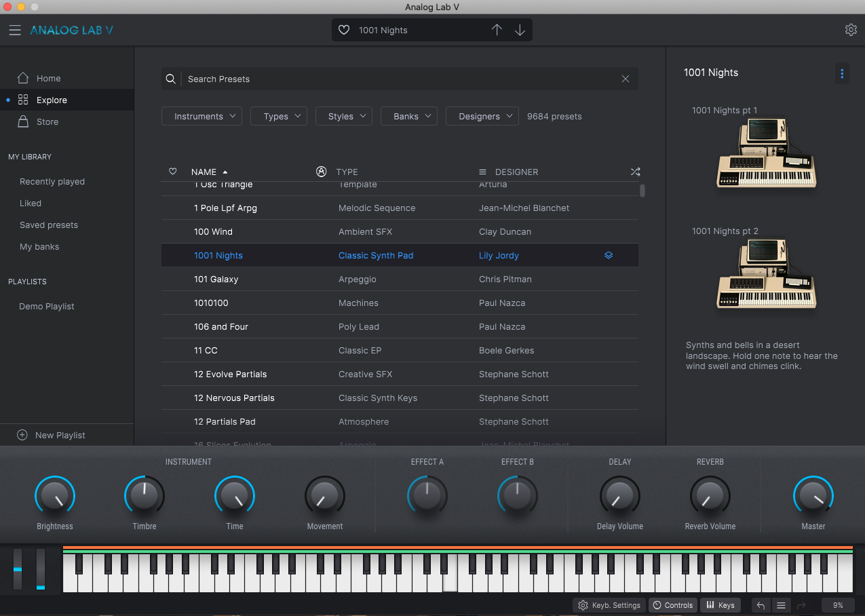
Task: Expand the Styles filter dropdown
Action: (345, 117)
